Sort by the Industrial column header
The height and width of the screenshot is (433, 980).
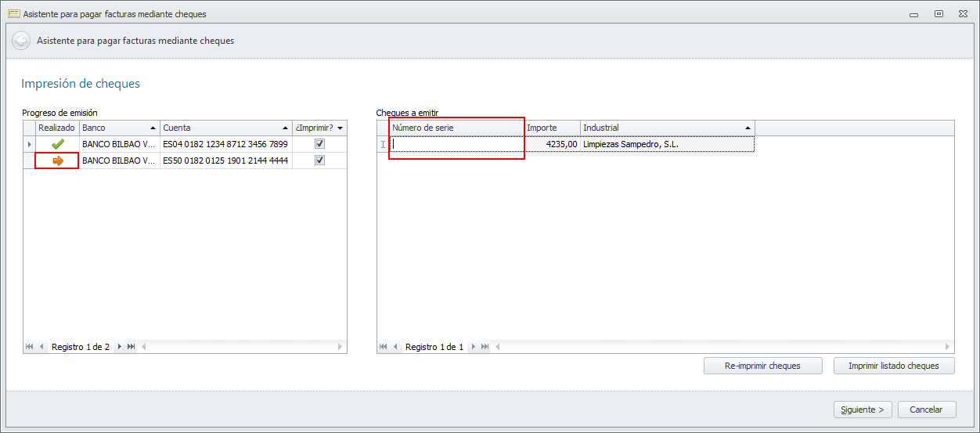pos(667,128)
